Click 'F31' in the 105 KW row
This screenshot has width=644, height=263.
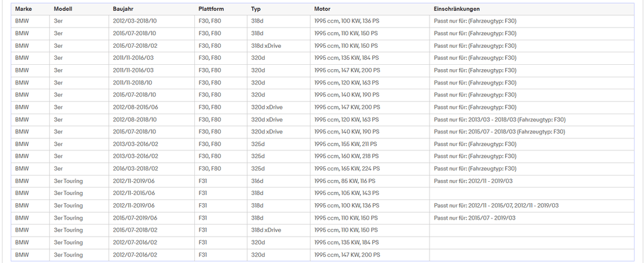[x=203, y=193]
